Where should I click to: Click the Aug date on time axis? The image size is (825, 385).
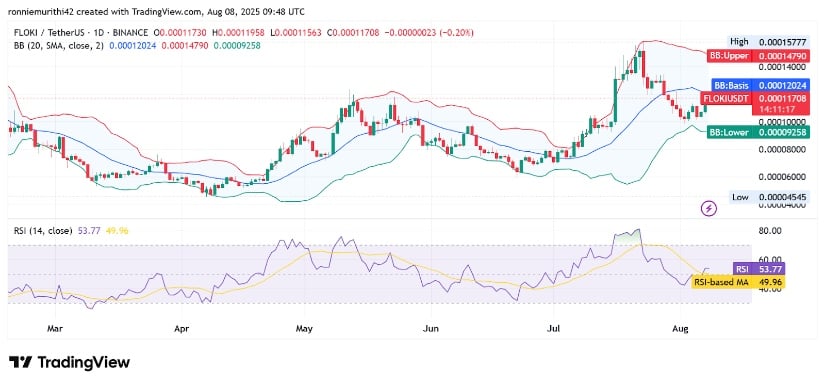681,329
